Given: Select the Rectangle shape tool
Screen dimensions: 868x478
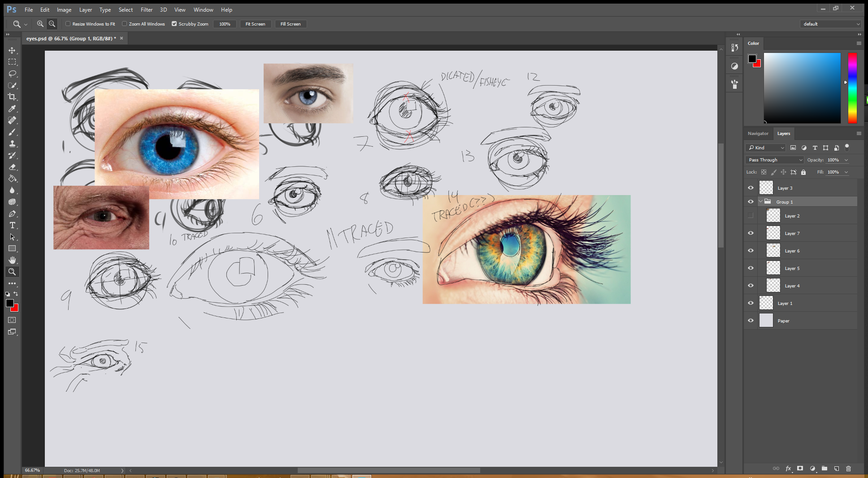Looking at the screenshot, I should (12, 248).
